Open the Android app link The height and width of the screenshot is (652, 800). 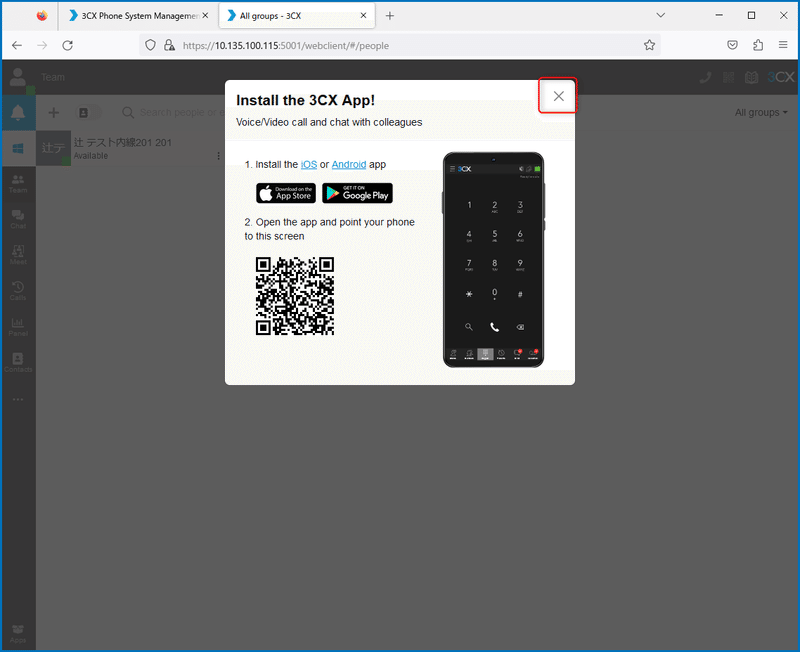click(349, 164)
